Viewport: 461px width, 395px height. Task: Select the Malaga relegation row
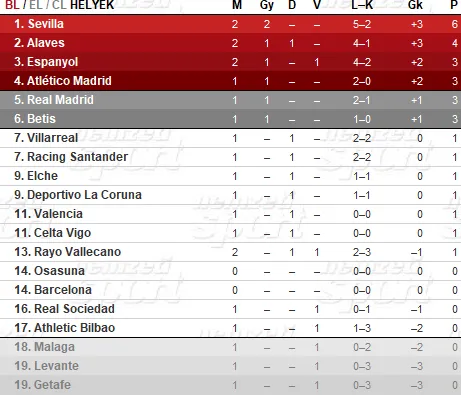click(230, 347)
